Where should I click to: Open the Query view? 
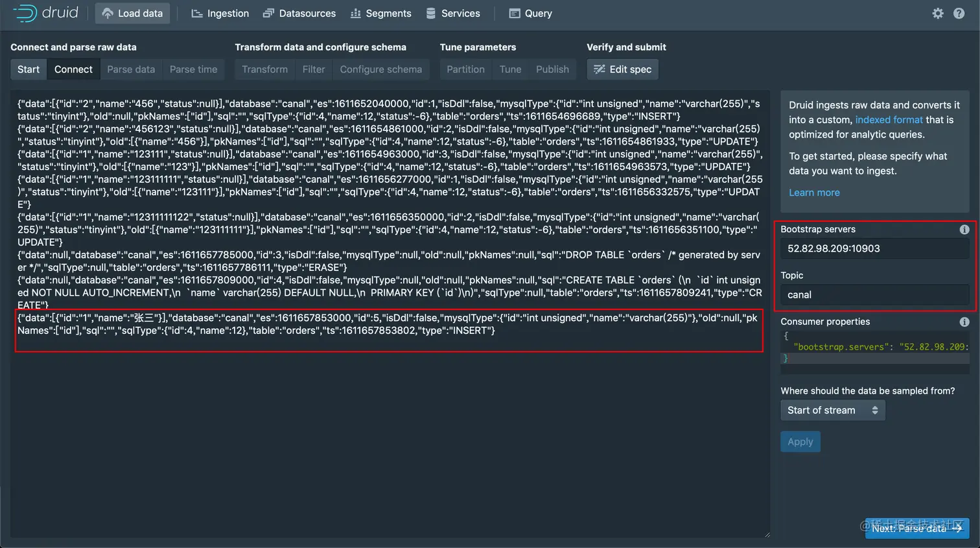point(531,13)
